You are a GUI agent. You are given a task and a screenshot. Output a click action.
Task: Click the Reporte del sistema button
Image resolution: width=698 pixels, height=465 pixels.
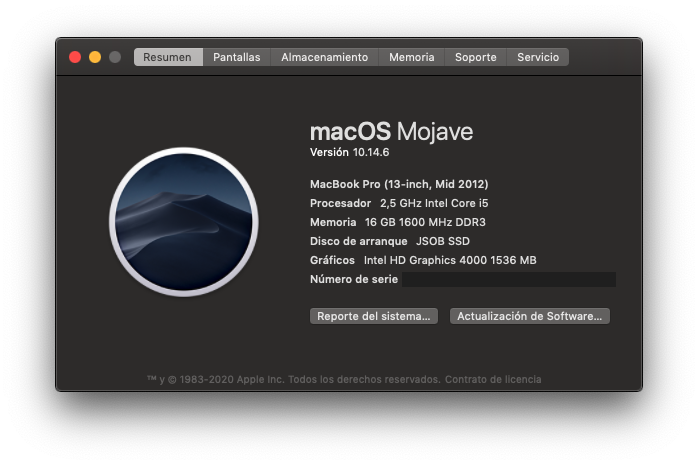[x=374, y=316]
